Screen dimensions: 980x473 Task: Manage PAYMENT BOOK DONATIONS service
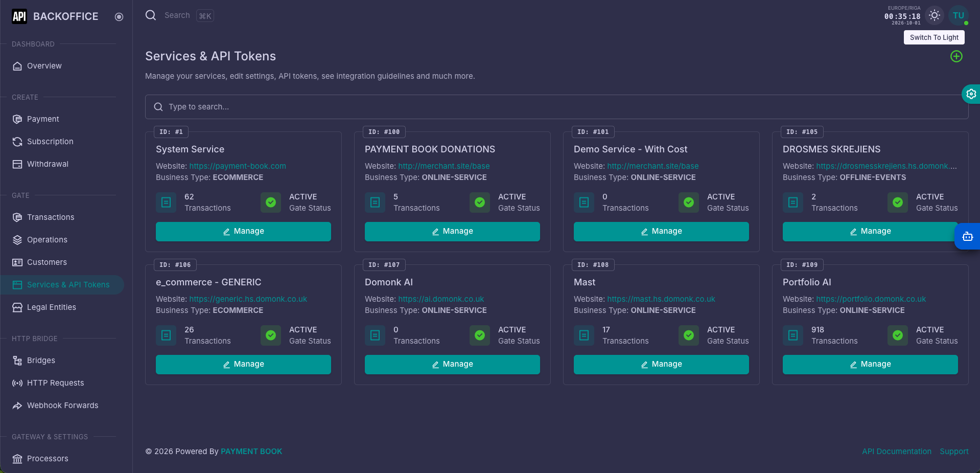pyautogui.click(x=452, y=232)
